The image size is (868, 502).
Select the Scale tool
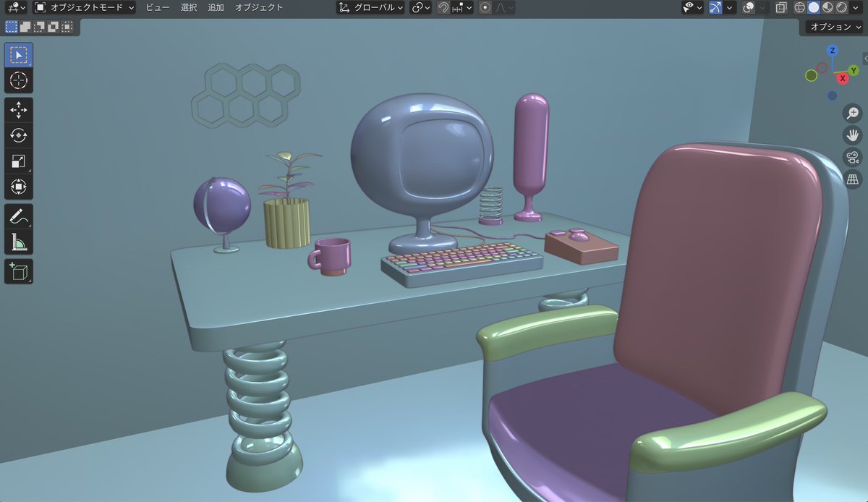pyautogui.click(x=19, y=161)
